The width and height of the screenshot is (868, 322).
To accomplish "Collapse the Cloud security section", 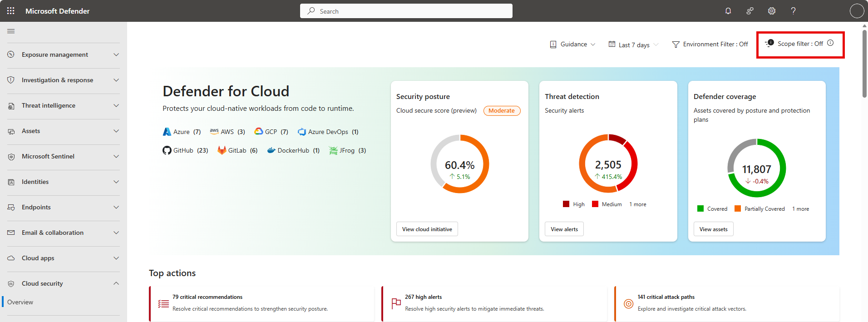I will pyautogui.click(x=64, y=283).
